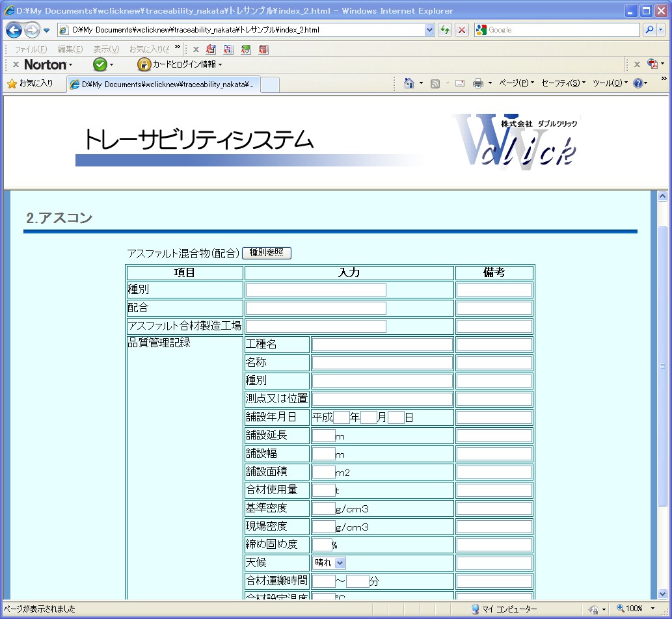Open the address bar history dropdown
Image resolution: width=672 pixels, height=619 pixels.
429,30
